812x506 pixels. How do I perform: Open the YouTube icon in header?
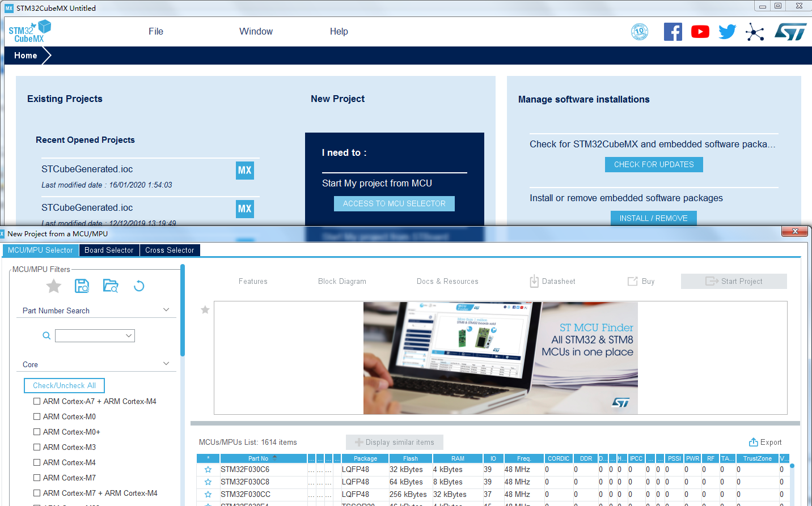700,32
